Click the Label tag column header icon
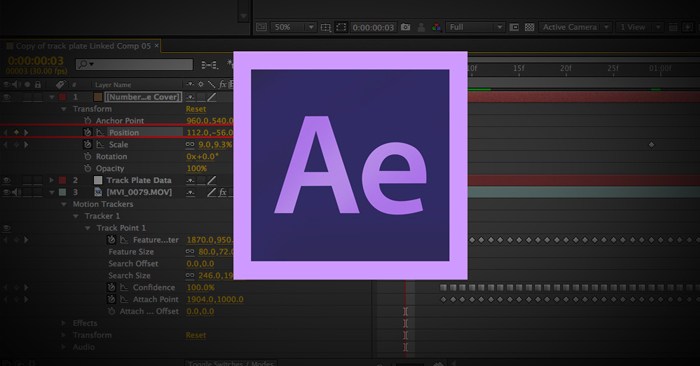 [60, 84]
